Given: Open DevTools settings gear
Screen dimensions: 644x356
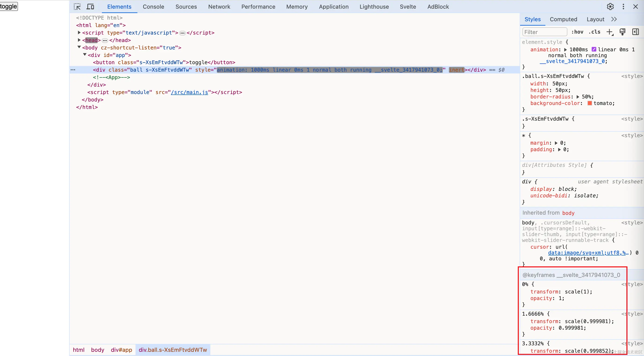Looking at the screenshot, I should tap(610, 7).
